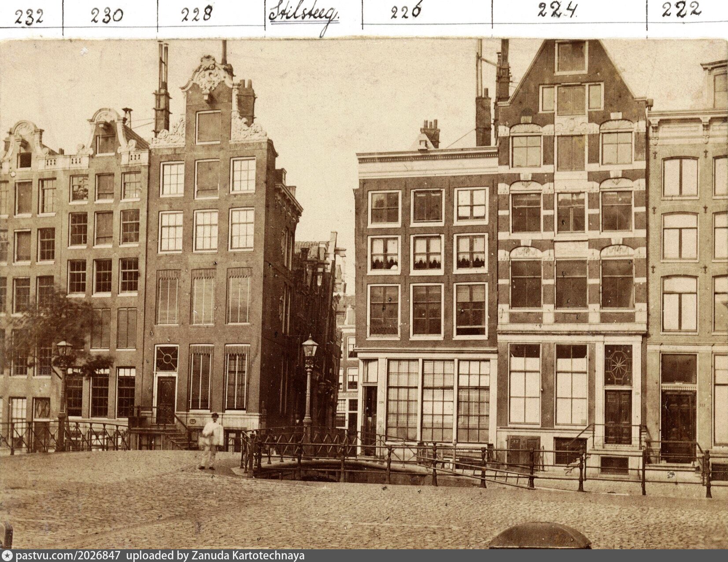Click the handwritten number 228
The width and height of the screenshot is (728, 562).
(x=196, y=14)
